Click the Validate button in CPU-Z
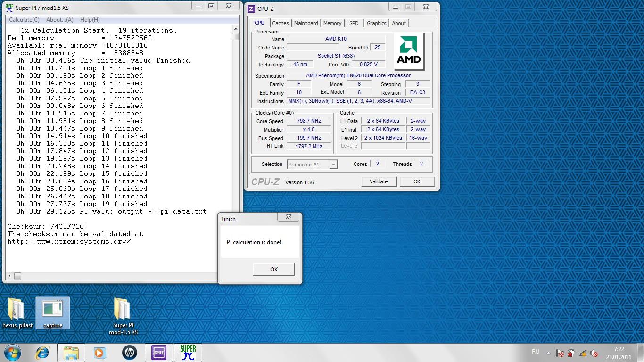The image size is (644, 362). coord(379,181)
